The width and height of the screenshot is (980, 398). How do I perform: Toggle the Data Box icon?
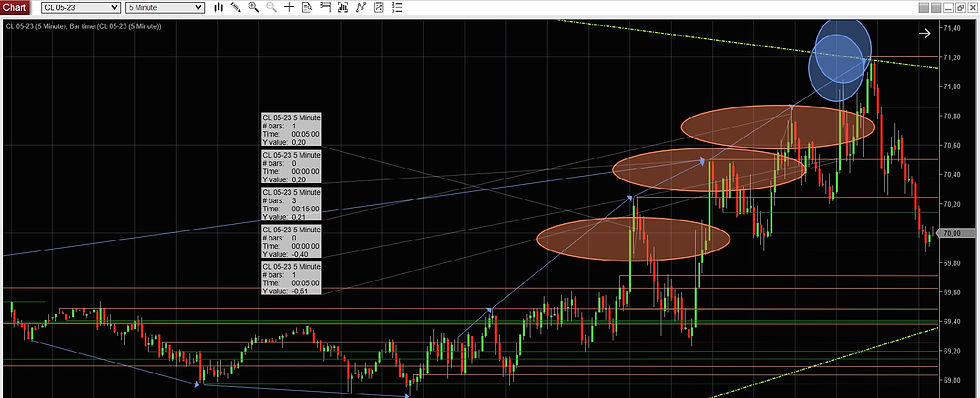click(x=307, y=7)
